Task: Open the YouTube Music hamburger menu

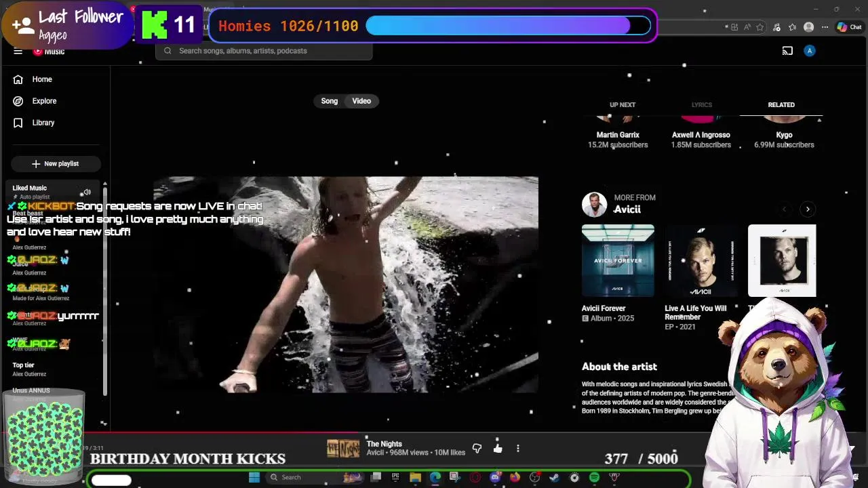Action: click(18, 51)
